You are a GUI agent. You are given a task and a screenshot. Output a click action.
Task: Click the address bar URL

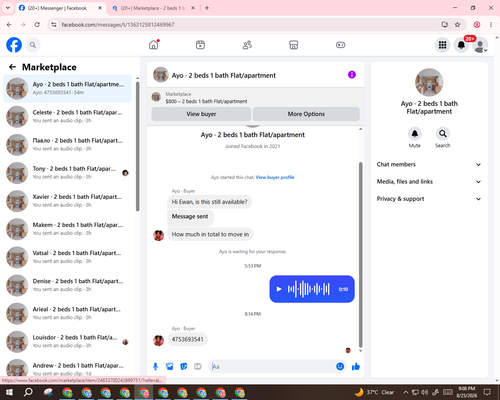pos(118,25)
